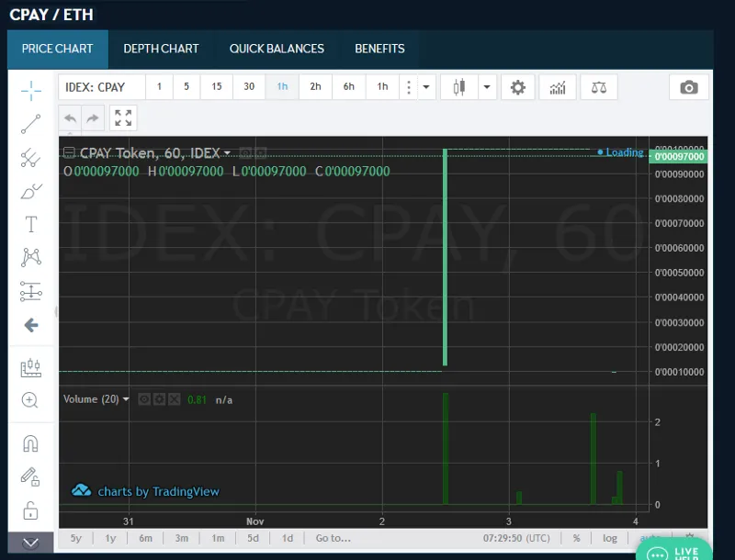Collapse the drawing toolbar with bottom chevron
Viewport: 735px width, 560px height.
pyautogui.click(x=31, y=543)
